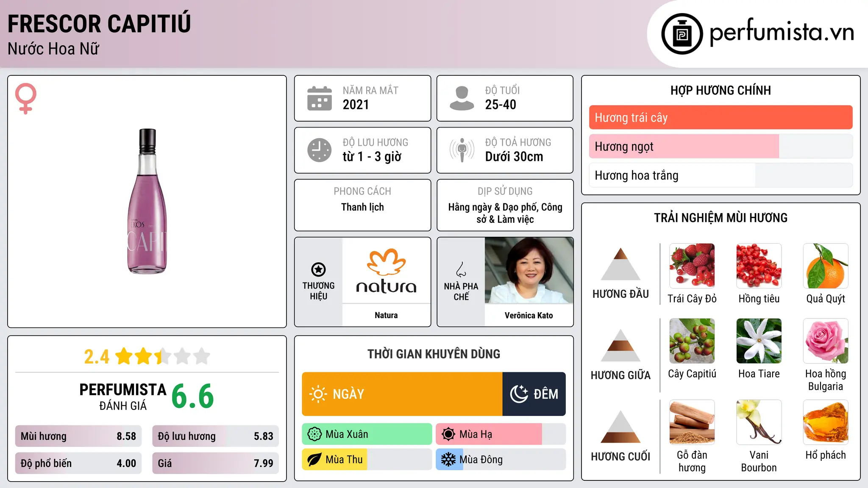Click the Giá 7.99 score bar
The width and height of the screenshot is (868, 488).
point(215,463)
